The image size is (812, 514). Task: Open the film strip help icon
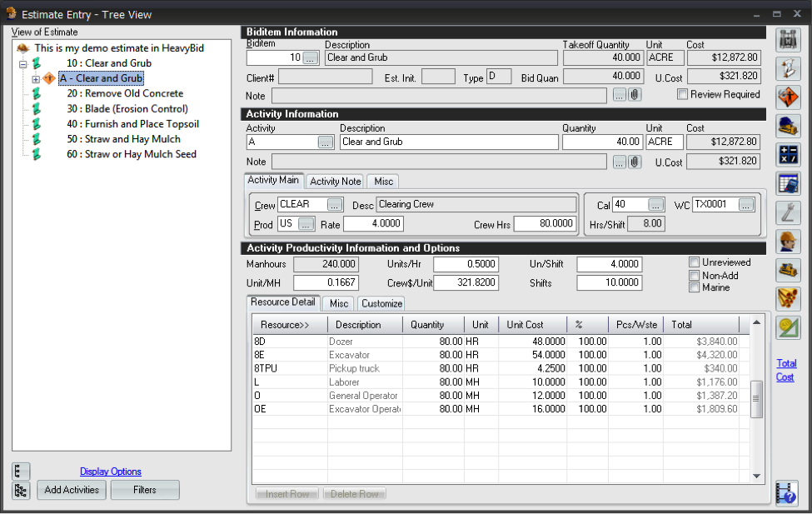click(x=787, y=493)
